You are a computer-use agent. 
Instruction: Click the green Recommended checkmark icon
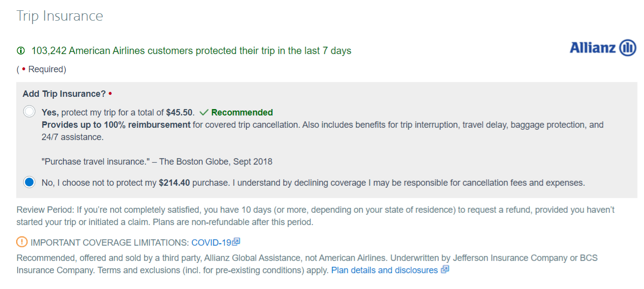pyautogui.click(x=204, y=112)
